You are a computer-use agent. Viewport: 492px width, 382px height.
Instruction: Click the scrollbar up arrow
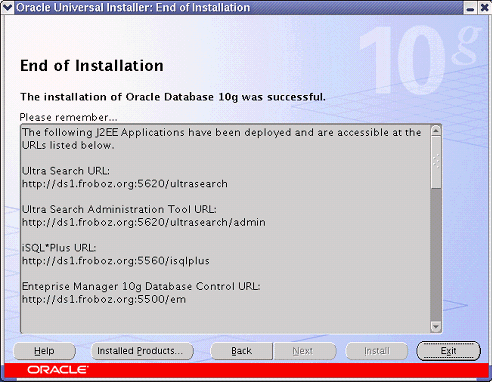[436, 131]
